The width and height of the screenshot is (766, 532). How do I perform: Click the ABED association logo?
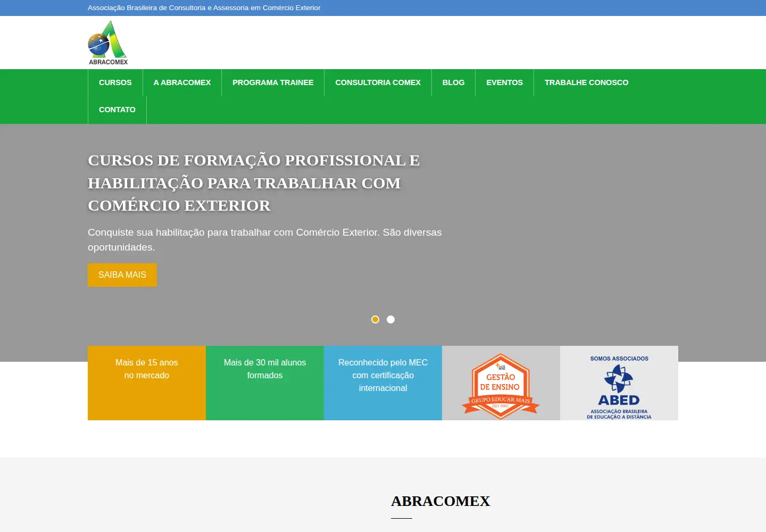[x=619, y=387]
